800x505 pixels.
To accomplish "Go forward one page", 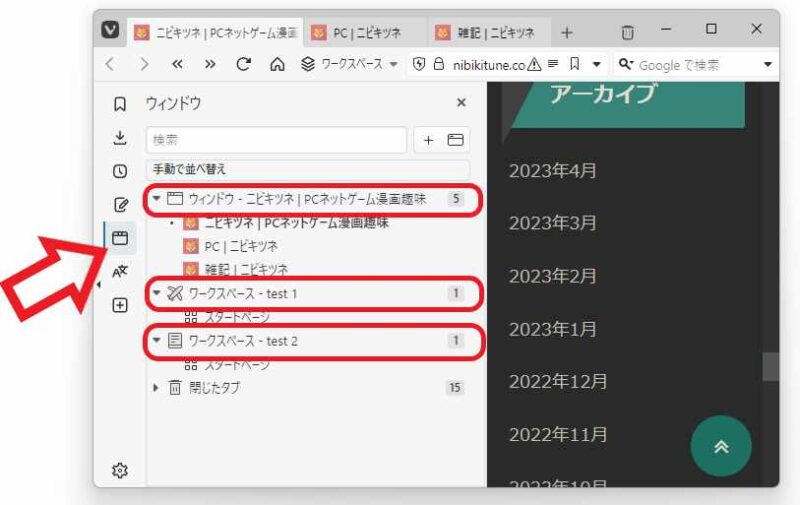I will pyautogui.click(x=144, y=64).
